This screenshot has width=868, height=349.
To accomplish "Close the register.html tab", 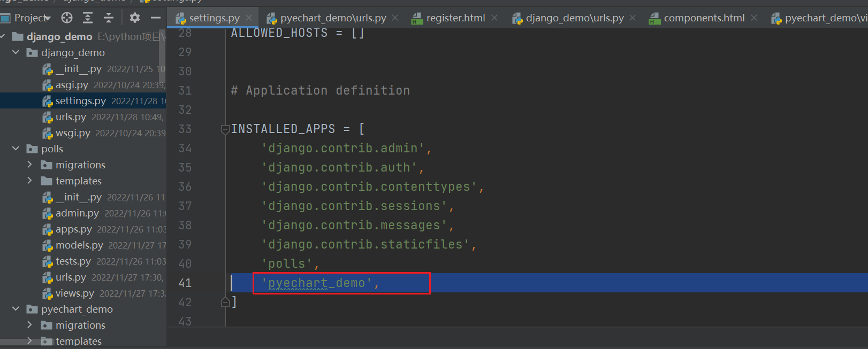I will point(494,18).
